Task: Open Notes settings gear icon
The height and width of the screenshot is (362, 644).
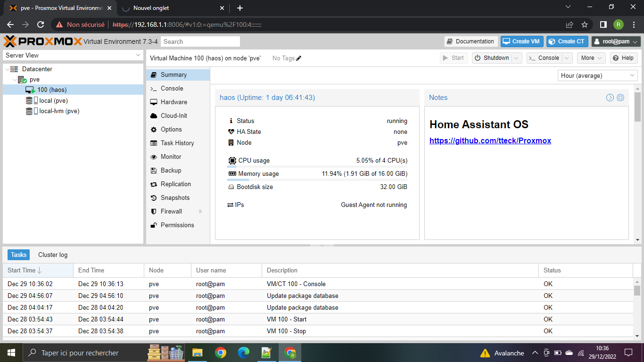Action: [620, 98]
